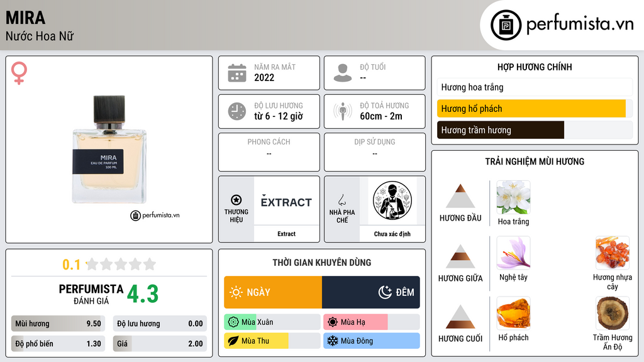The image size is (644, 362).
Task: Click the Trải nghiệm mùi hương heading
Action: click(535, 162)
